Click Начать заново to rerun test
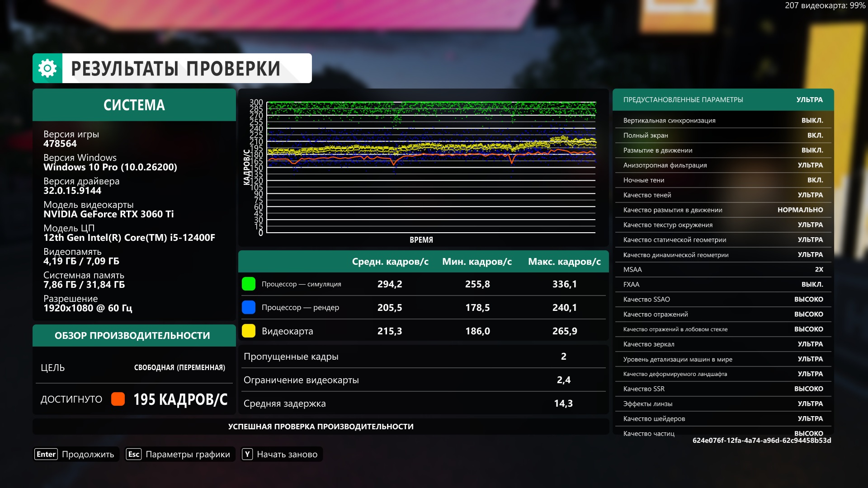This screenshot has width=868, height=488. [x=287, y=454]
